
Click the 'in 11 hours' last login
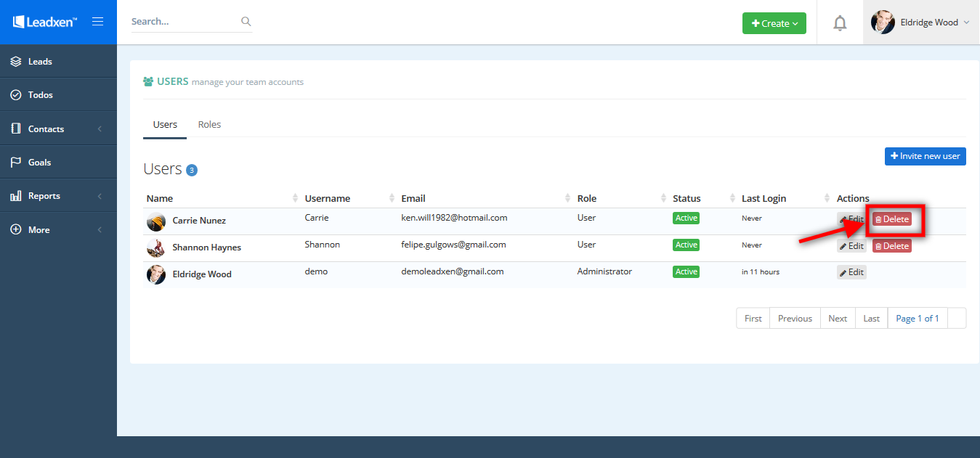[761, 272]
